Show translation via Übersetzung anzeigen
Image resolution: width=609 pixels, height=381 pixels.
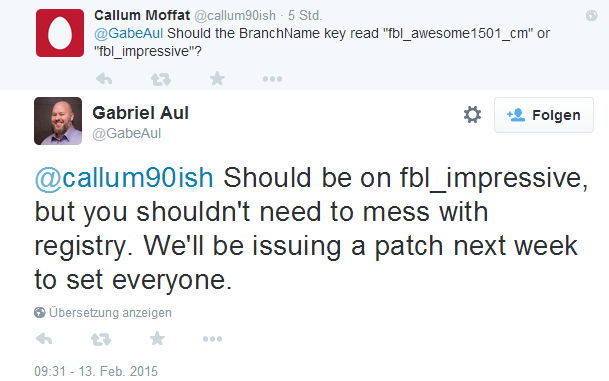[110, 313]
